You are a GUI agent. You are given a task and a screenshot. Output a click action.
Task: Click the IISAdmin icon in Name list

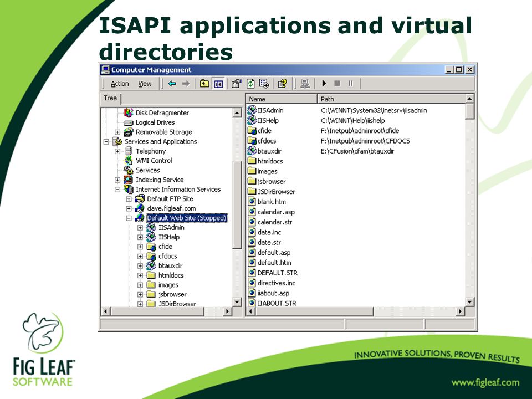coord(252,110)
